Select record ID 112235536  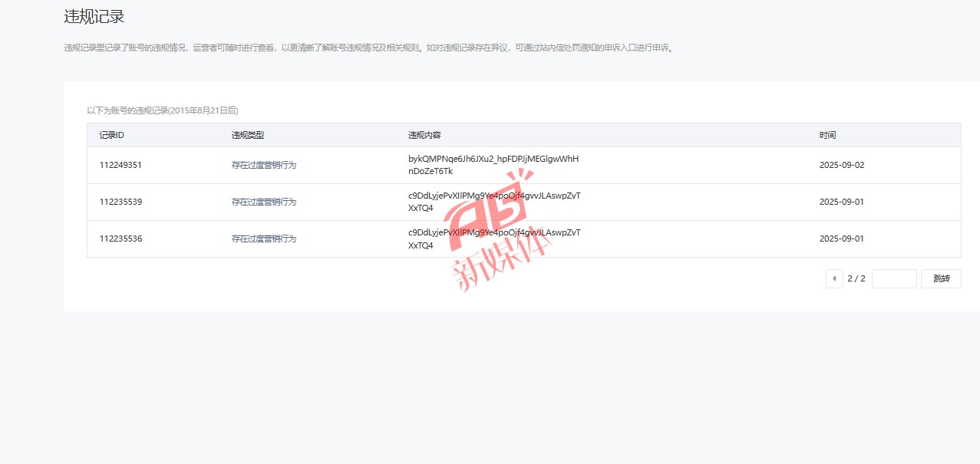pos(120,239)
